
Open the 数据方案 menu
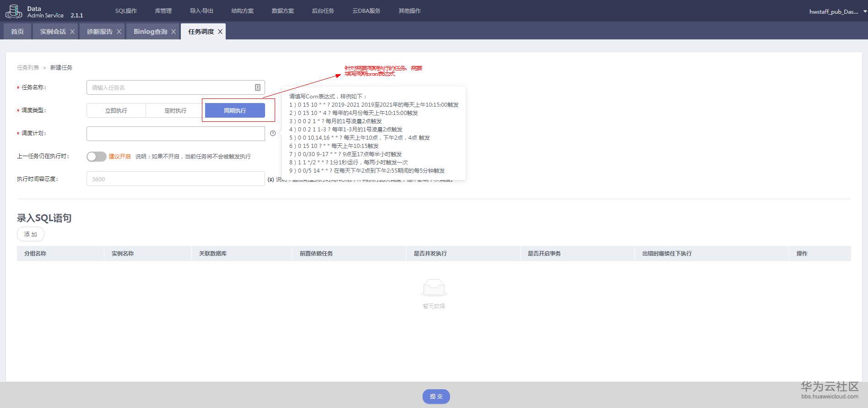pos(283,11)
